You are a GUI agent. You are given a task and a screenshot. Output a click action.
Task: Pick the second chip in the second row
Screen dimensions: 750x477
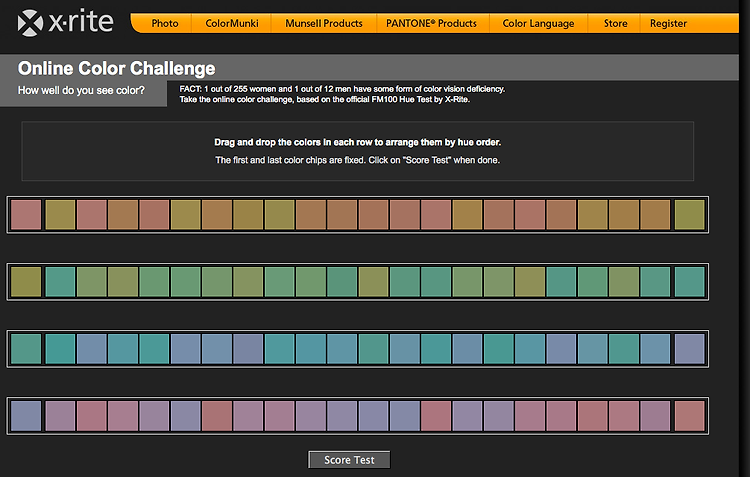[x=60, y=282]
